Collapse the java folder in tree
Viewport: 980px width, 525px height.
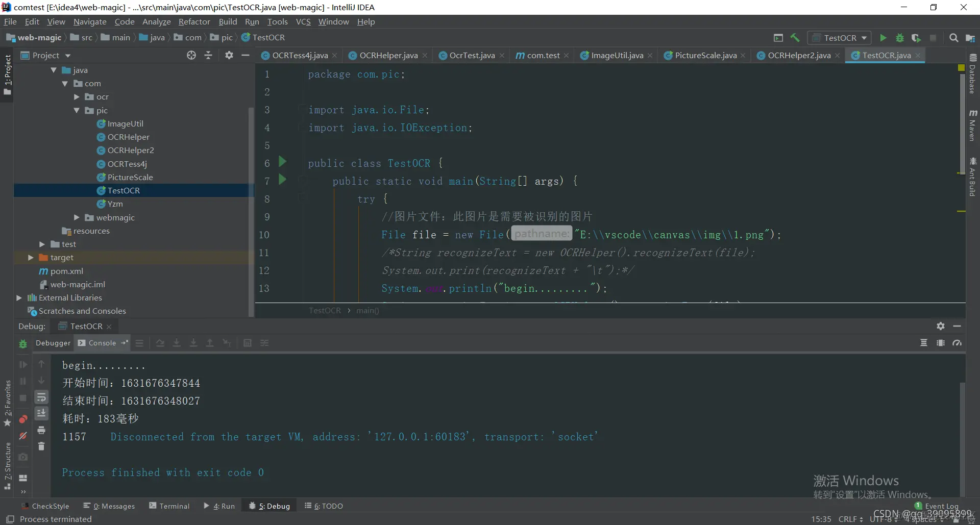(x=54, y=70)
